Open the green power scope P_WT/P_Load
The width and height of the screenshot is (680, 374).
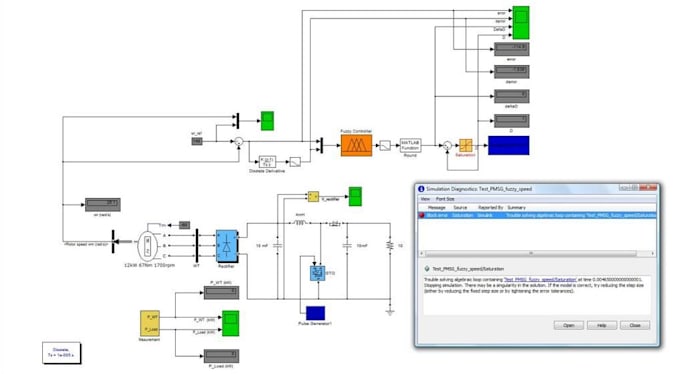point(230,323)
